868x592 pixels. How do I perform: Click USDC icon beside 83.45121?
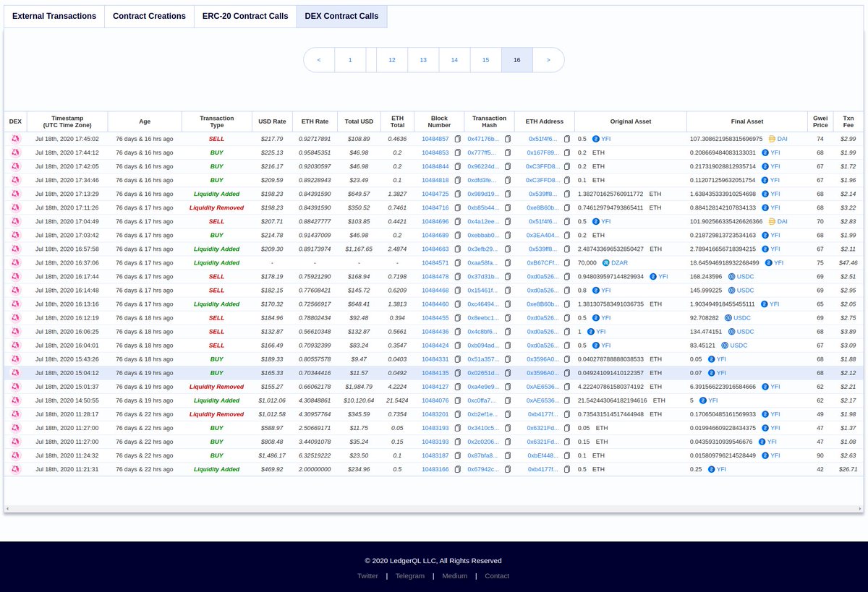point(725,346)
